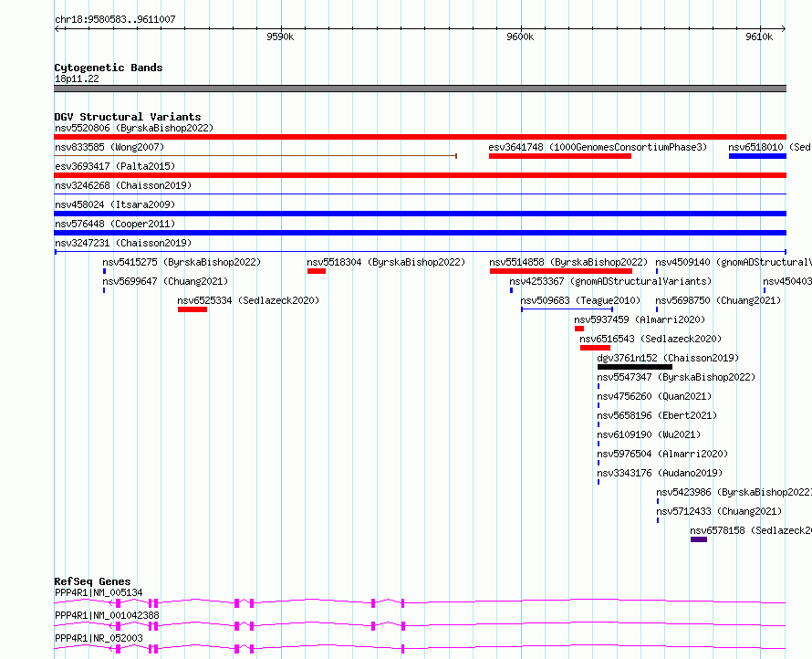Click the red bar under nsv5518304

click(317, 271)
